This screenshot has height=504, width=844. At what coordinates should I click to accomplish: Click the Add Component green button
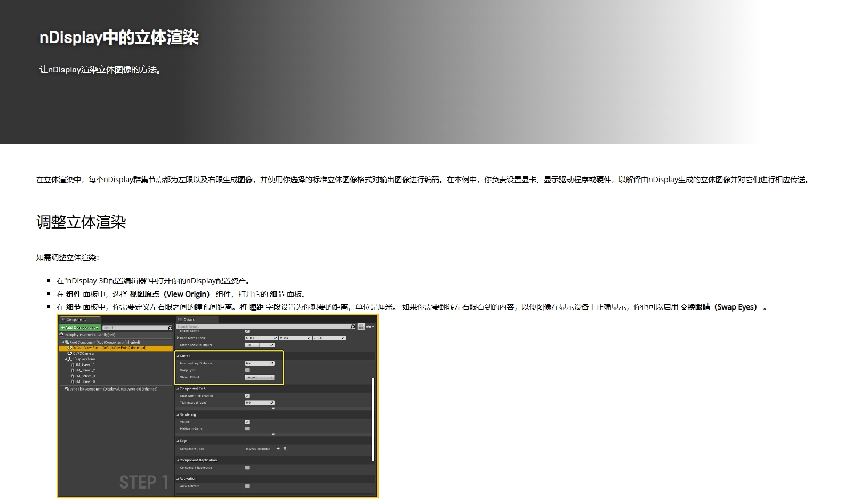coord(80,328)
